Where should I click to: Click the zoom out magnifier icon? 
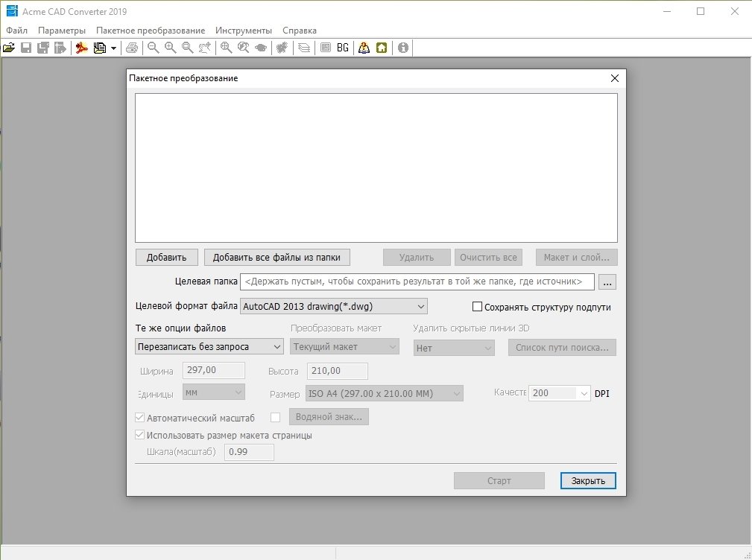click(x=153, y=48)
